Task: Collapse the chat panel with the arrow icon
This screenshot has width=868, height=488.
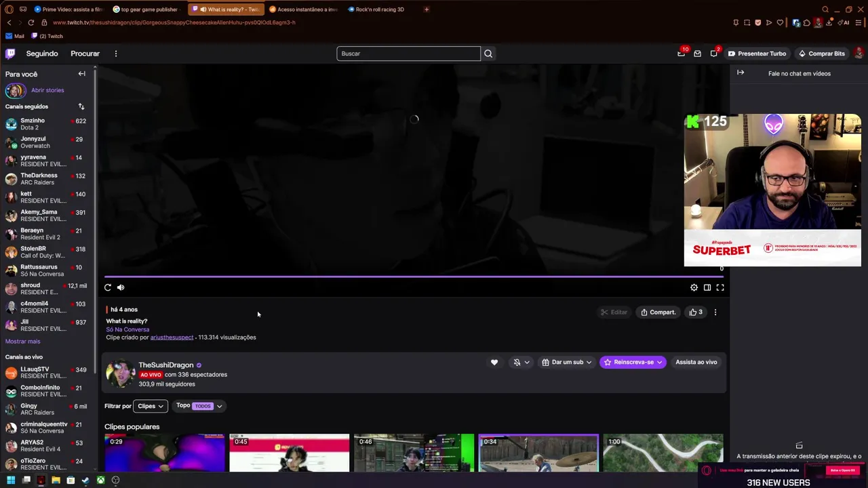Action: [741, 73]
